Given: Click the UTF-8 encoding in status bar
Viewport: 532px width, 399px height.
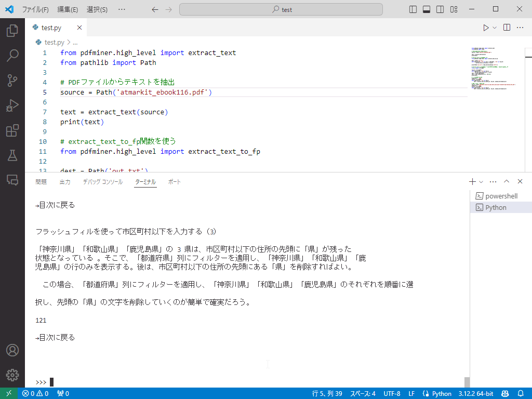Looking at the screenshot, I should point(392,393).
